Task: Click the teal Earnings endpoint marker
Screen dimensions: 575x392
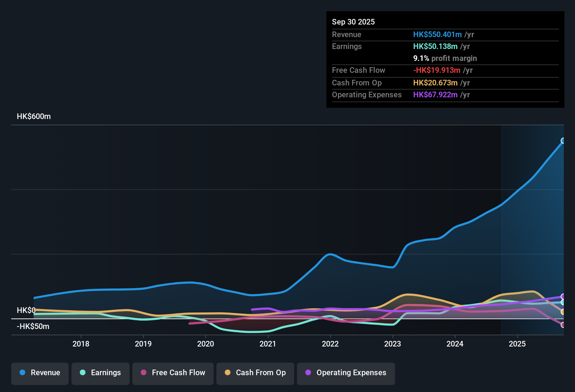Action: (x=563, y=303)
